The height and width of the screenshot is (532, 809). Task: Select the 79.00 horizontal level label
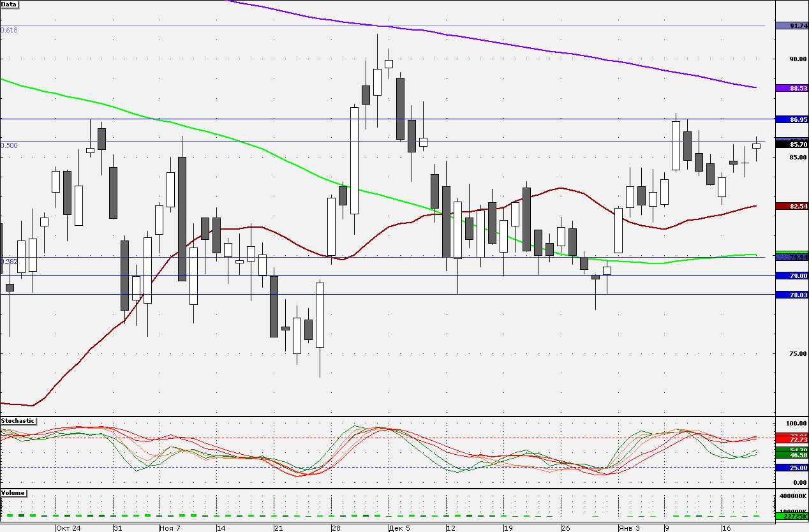(791, 276)
